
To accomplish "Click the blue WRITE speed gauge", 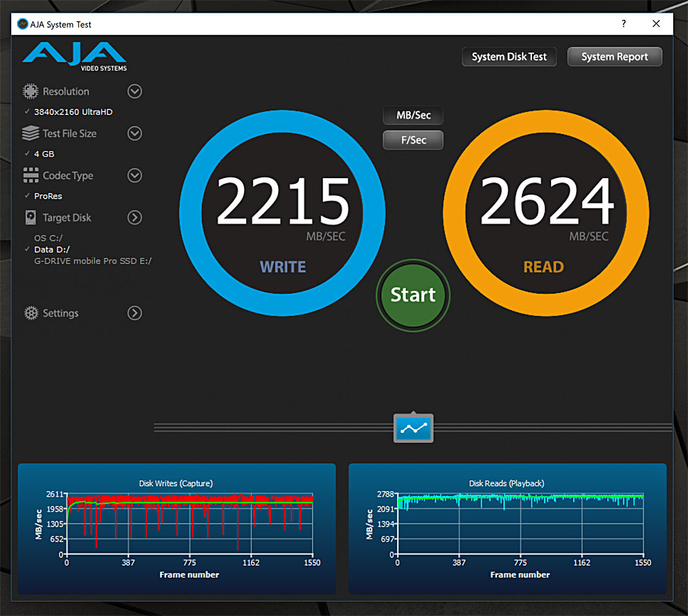I will 282,213.
